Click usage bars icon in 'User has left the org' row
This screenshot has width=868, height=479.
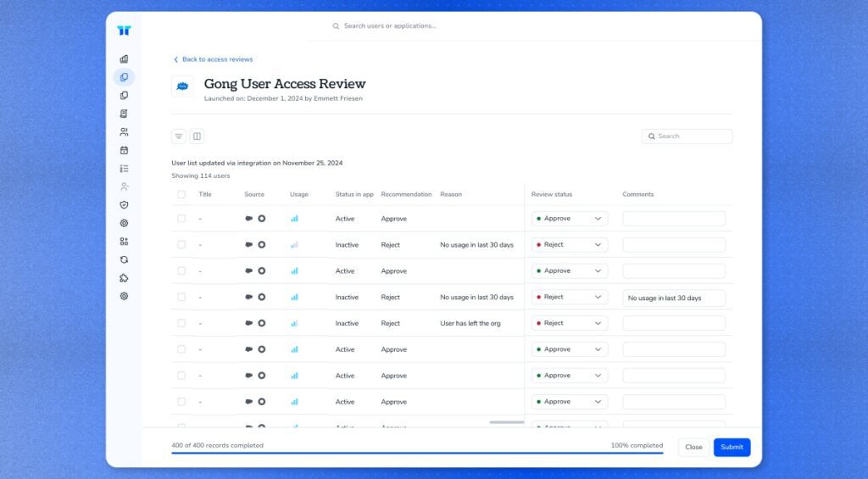pos(294,323)
